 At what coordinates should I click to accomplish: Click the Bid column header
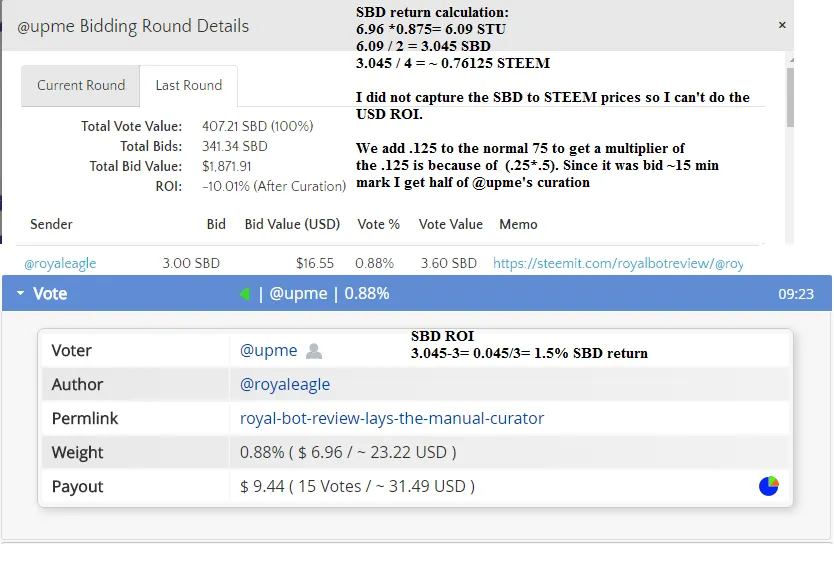(216, 224)
